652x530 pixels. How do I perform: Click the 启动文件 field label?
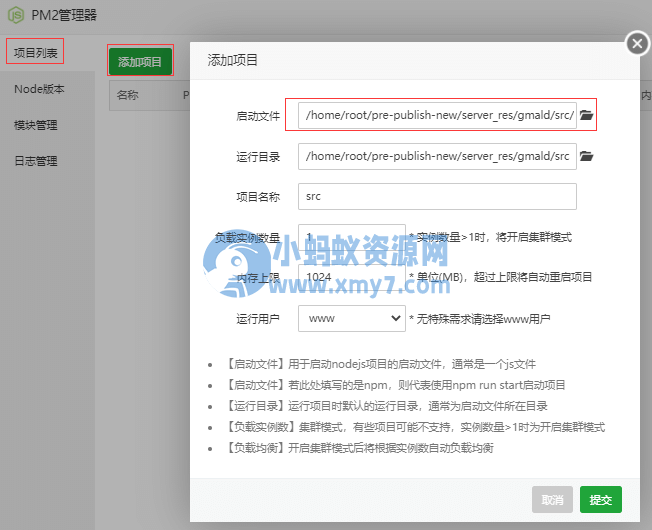(x=258, y=116)
